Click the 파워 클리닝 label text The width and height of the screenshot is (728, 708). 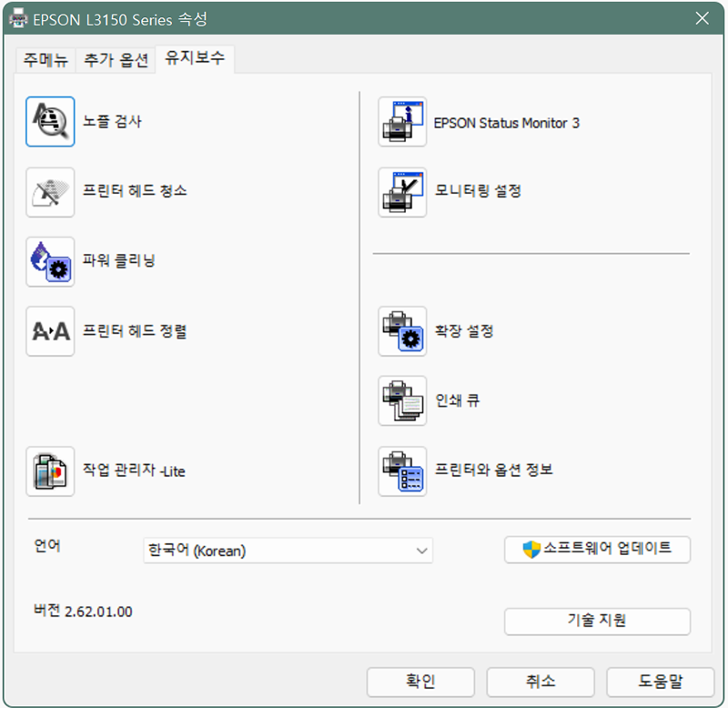(118, 260)
